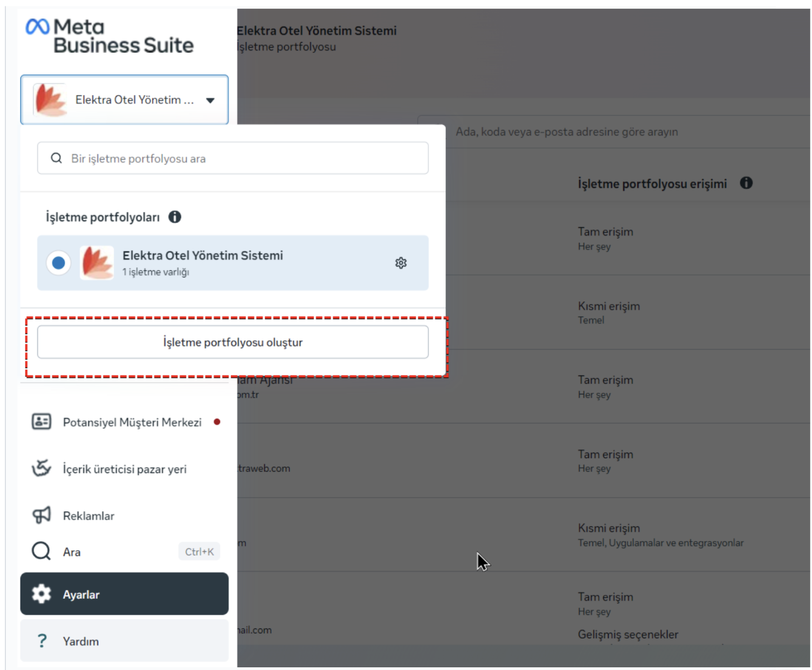Click the Elektra Otel Yönetim Sistemi page title
The image size is (812, 670).
pyautogui.click(x=316, y=31)
